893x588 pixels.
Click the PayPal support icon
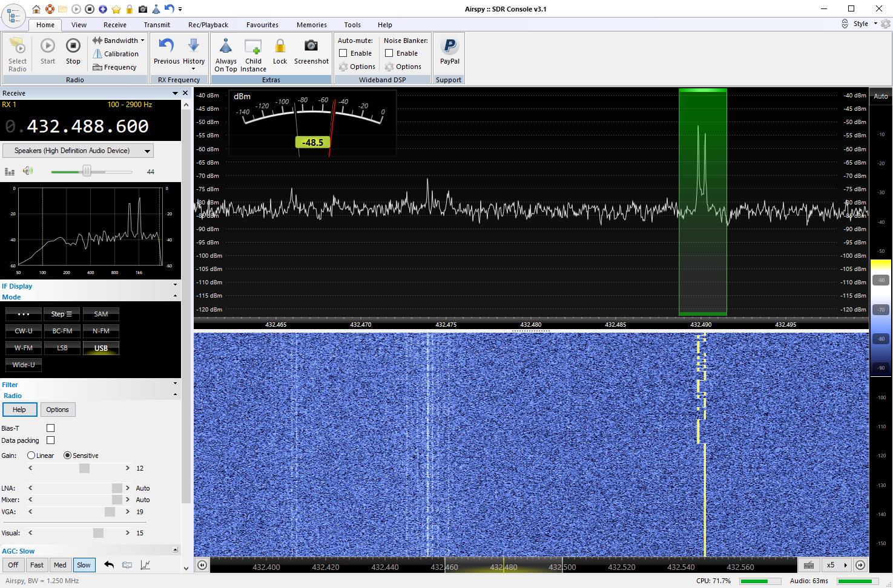point(449,47)
